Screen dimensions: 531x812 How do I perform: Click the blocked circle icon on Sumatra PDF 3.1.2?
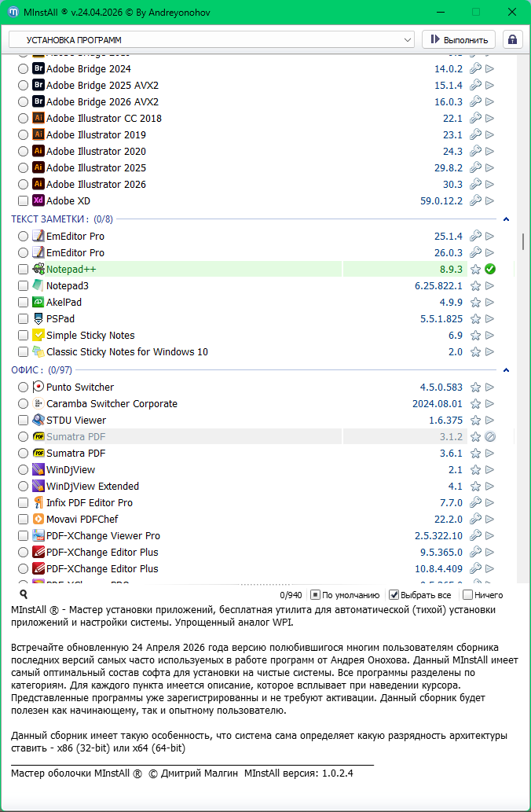[490, 437]
